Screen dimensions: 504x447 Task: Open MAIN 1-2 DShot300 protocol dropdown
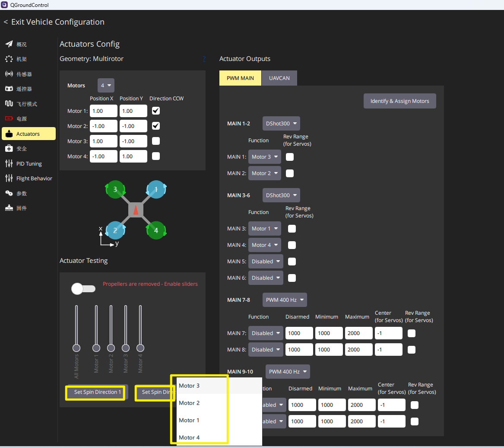281,124
